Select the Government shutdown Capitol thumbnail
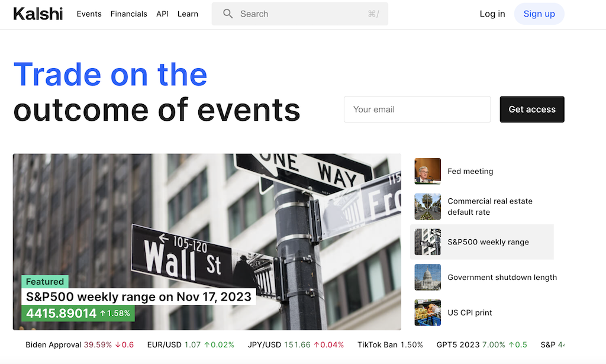606x364 pixels. pos(427,278)
